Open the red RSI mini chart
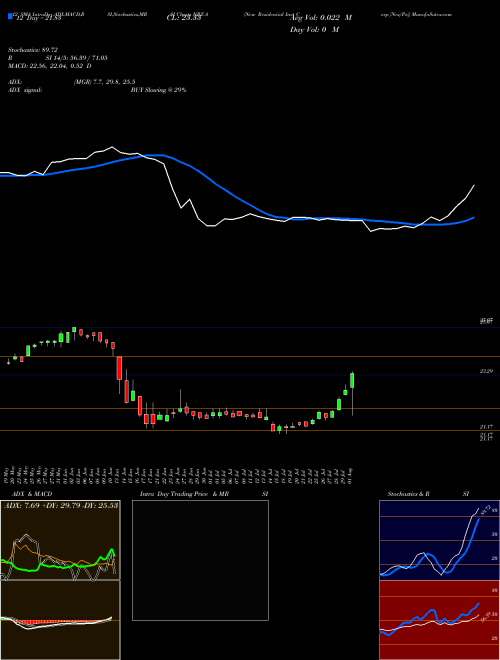Viewport: 500px width, 660px height. [x=439, y=620]
